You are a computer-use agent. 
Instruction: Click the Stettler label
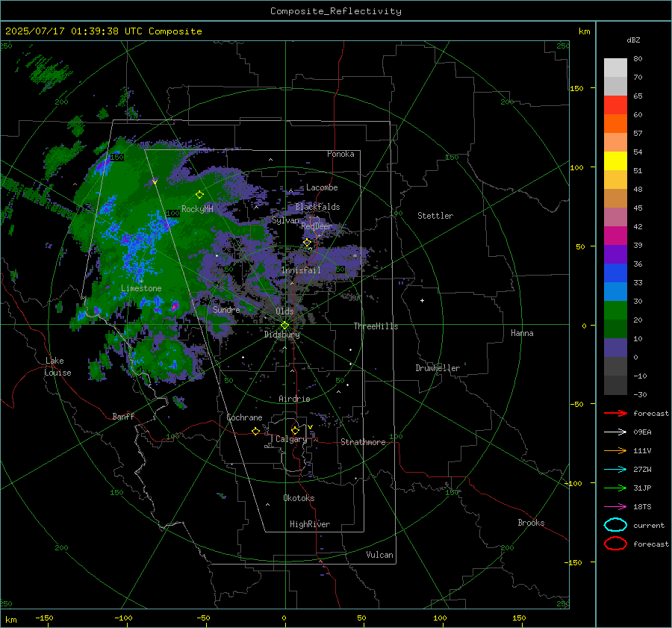coord(435,216)
